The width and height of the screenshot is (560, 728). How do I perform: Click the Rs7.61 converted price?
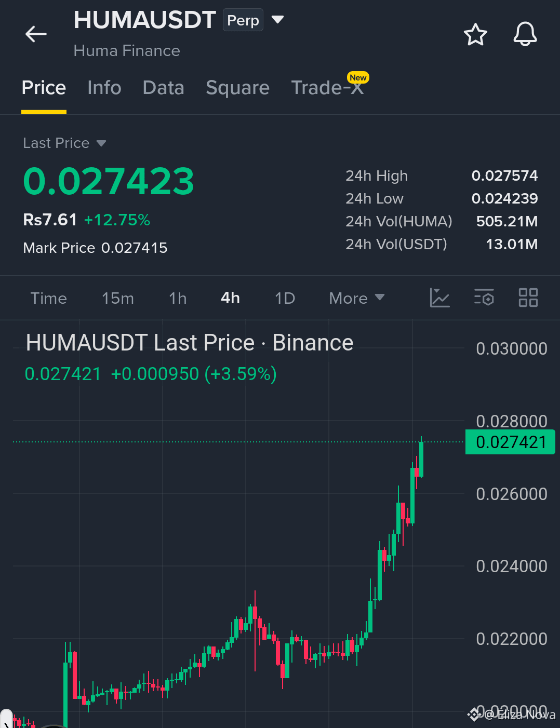point(50,220)
